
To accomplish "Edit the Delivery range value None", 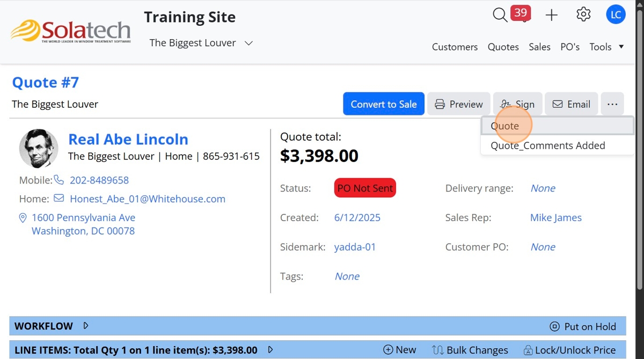I will pos(543,188).
